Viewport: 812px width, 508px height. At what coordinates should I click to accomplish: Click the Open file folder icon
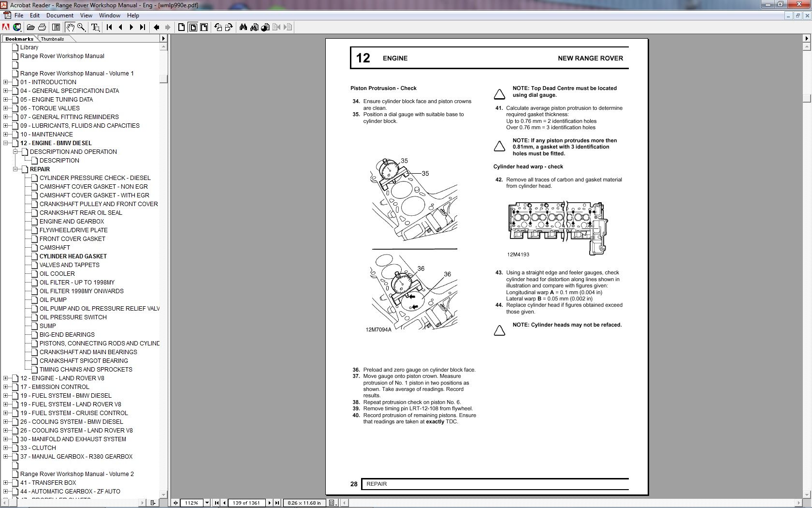(30, 27)
